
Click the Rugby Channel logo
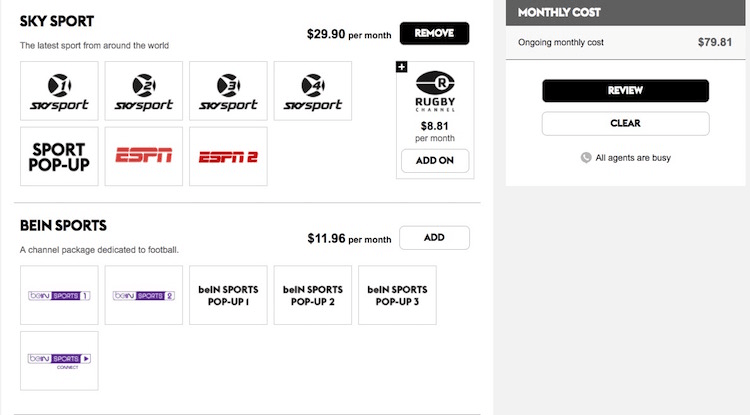[x=434, y=90]
